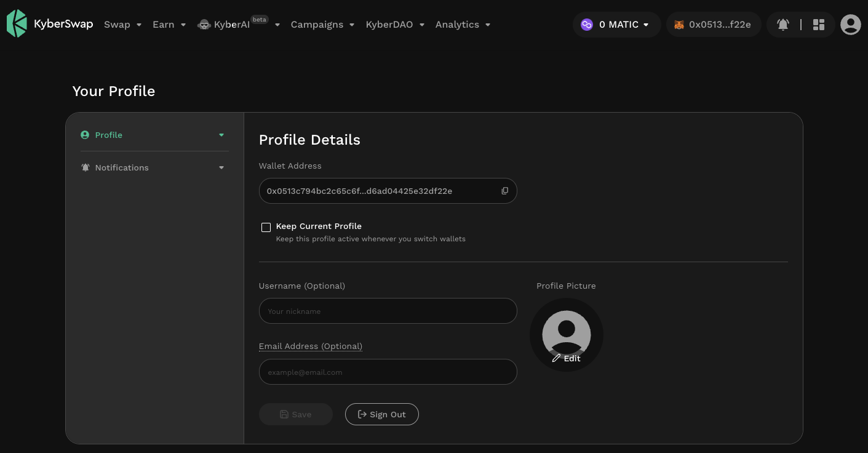This screenshot has height=453, width=868.
Task: Open the MATIC network selector dropdown
Action: 617,25
